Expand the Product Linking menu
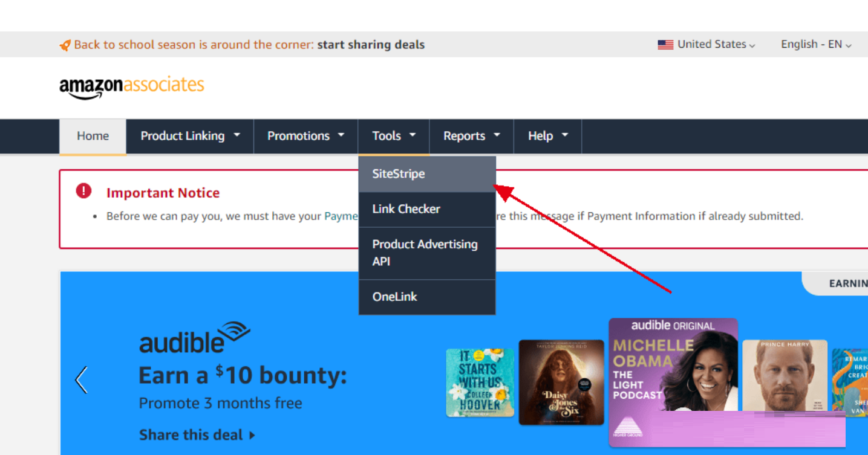The height and width of the screenshot is (455, 868). coord(190,136)
